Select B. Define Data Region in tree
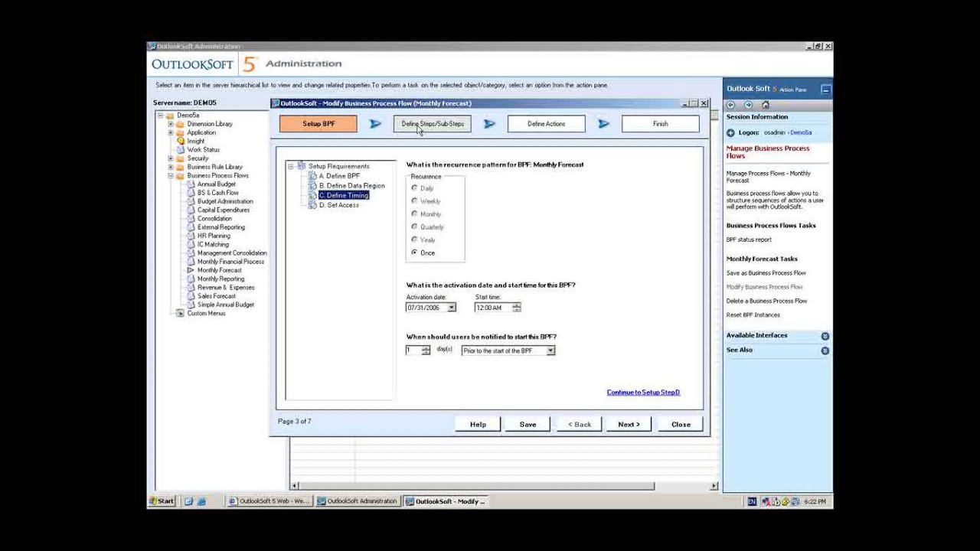Viewport: 980px width, 551px height. coord(352,186)
